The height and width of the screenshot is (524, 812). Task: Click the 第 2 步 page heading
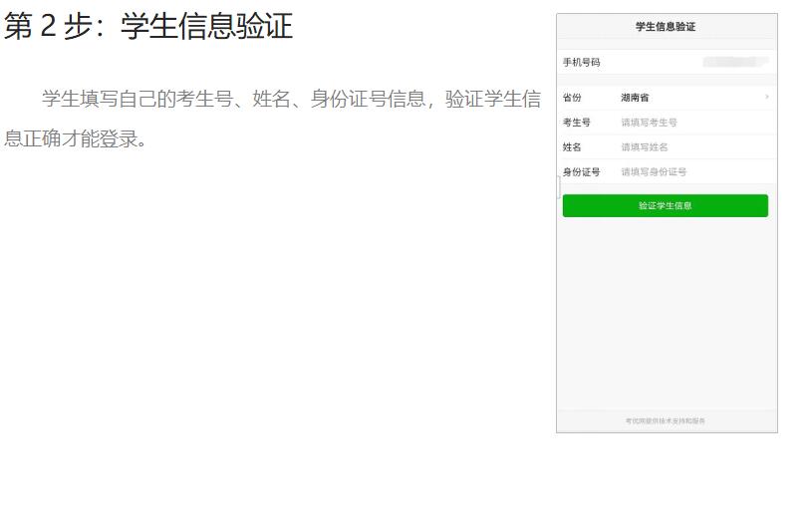coord(148,27)
